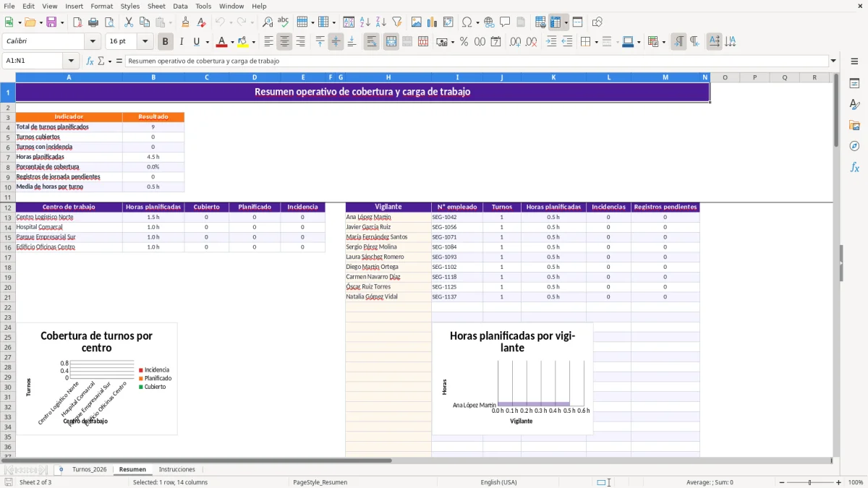
Task: Click the Print icon
Action: pyautogui.click(x=93, y=22)
